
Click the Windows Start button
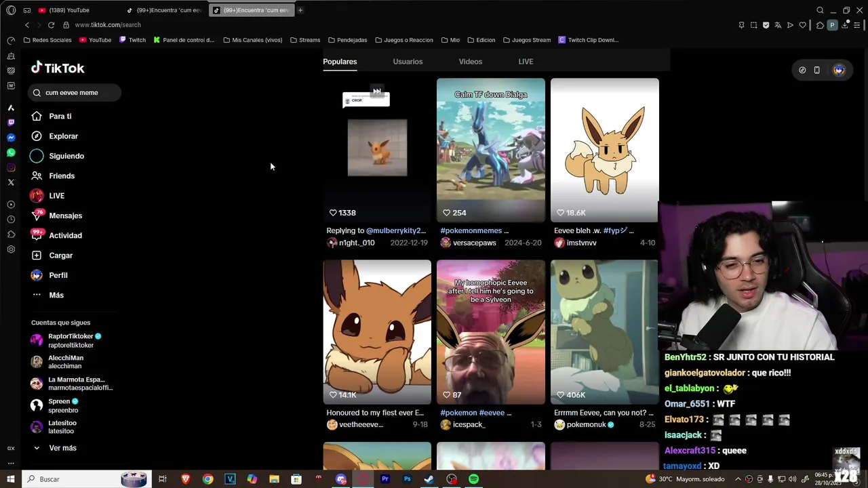tap(11, 479)
